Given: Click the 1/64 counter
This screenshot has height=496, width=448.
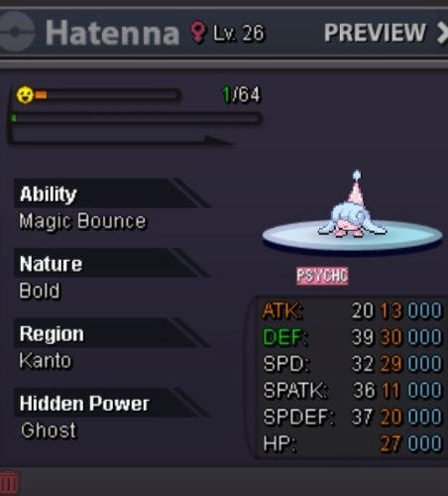Looking at the screenshot, I should [x=241, y=95].
